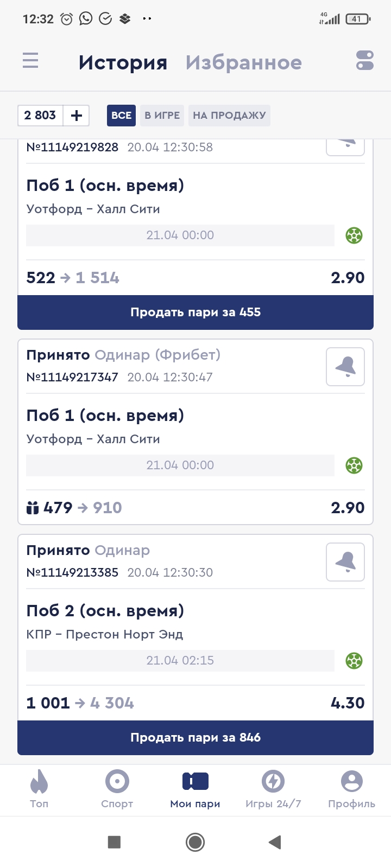
Task: Filter bets by ВСЕ
Action: click(121, 115)
